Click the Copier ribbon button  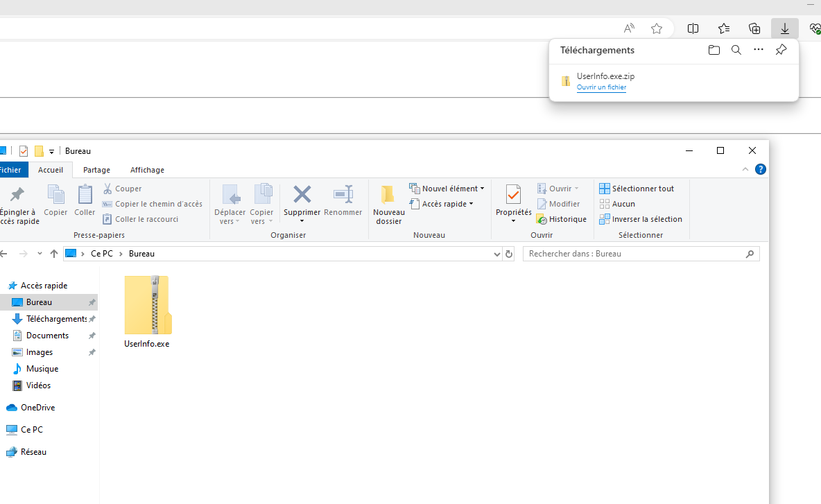click(55, 200)
